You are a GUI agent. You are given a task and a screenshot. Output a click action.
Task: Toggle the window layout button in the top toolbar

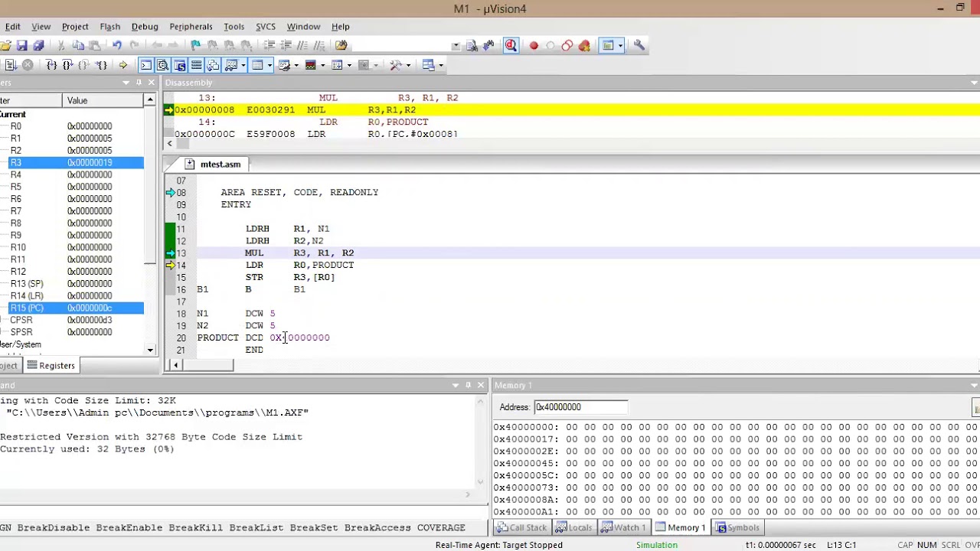pyautogui.click(x=608, y=46)
